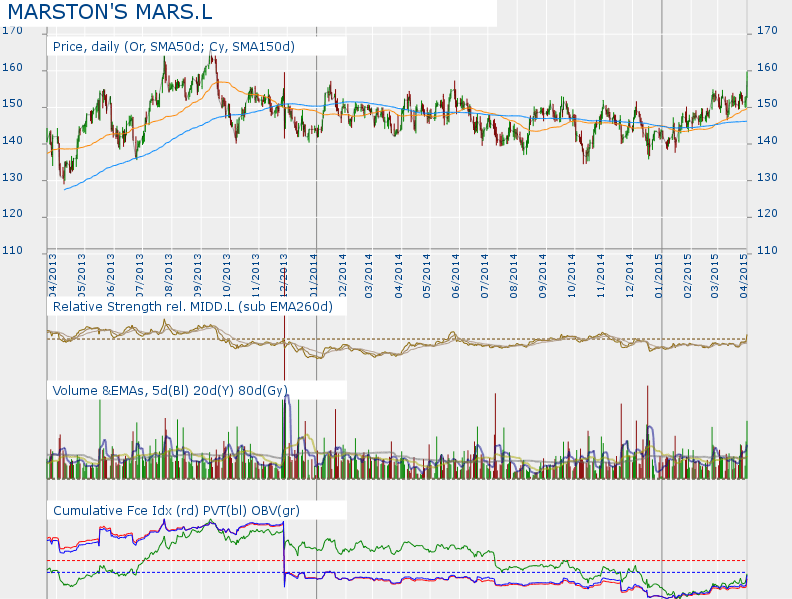Click the 02/2014 date label
The width and height of the screenshot is (792, 599).
342,276
